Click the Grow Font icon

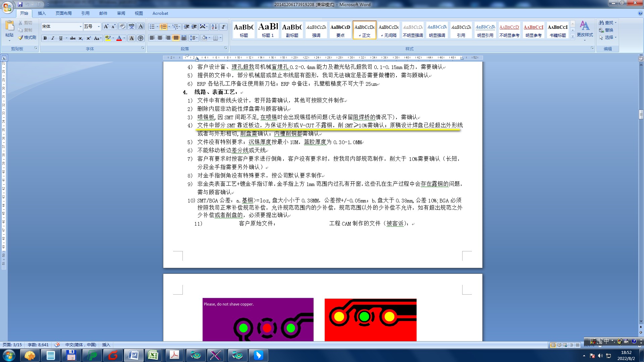[106, 26]
